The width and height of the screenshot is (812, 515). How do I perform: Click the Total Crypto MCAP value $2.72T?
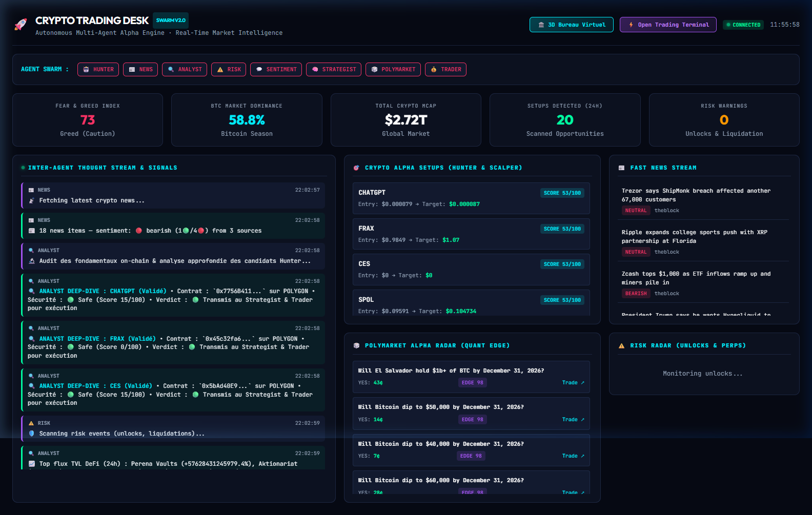[x=406, y=120]
